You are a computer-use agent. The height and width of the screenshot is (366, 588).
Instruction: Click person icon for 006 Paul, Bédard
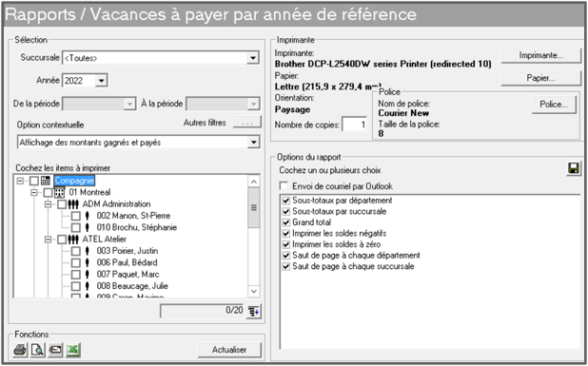(x=88, y=262)
